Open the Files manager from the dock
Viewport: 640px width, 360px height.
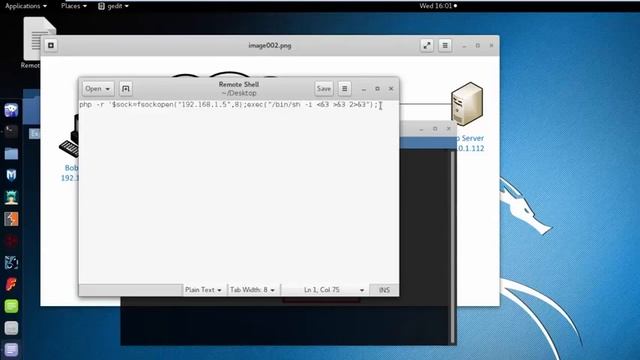tap(11, 153)
